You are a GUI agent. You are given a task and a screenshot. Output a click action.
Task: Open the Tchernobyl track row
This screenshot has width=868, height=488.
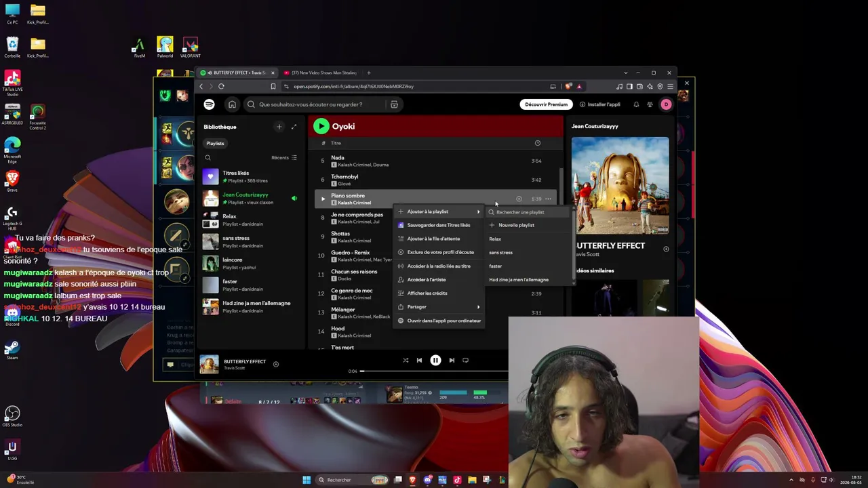[x=435, y=180]
